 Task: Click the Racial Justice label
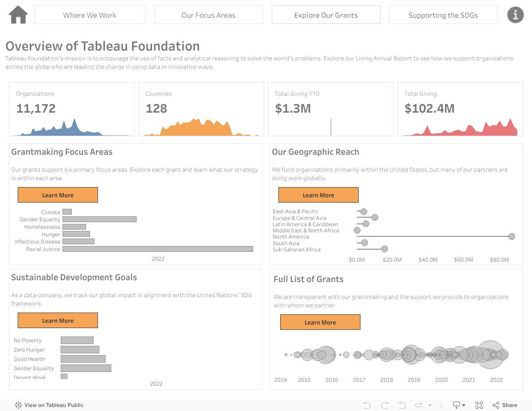click(43, 249)
